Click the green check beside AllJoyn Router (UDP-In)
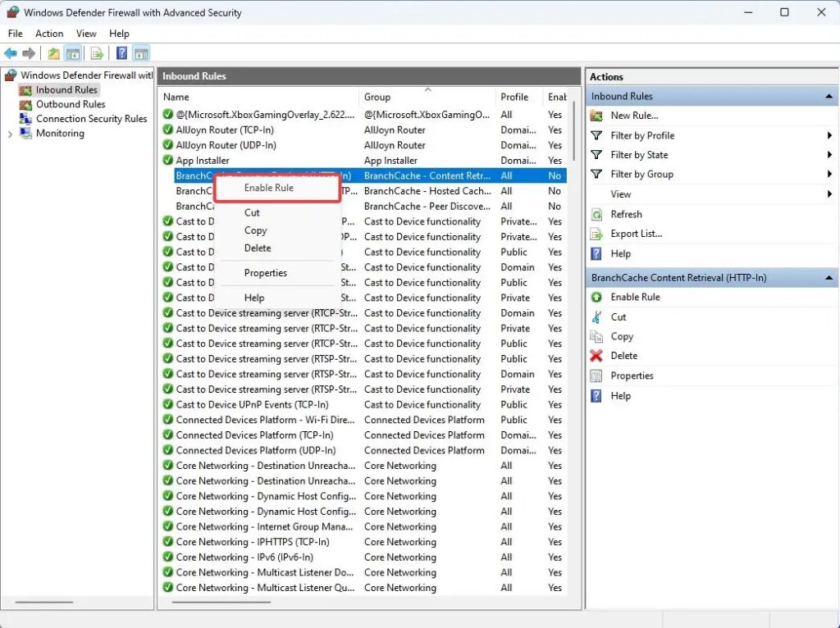The image size is (840, 628). pyautogui.click(x=167, y=145)
